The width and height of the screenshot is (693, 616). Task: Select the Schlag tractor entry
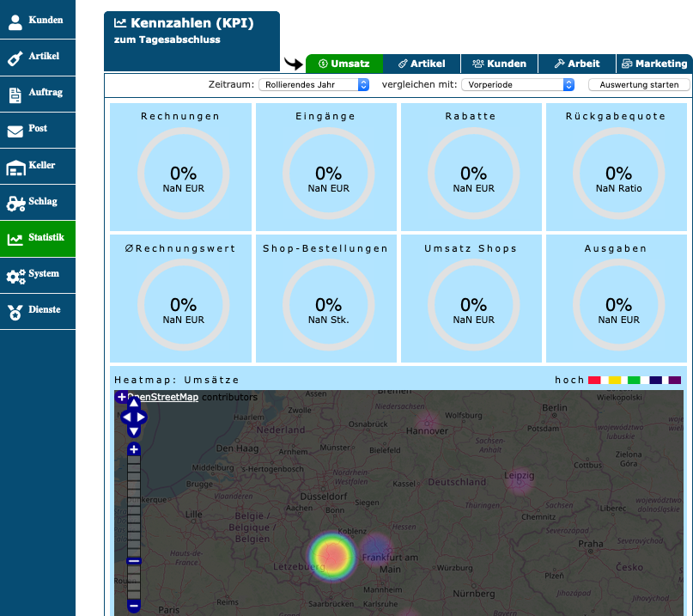tap(37, 202)
